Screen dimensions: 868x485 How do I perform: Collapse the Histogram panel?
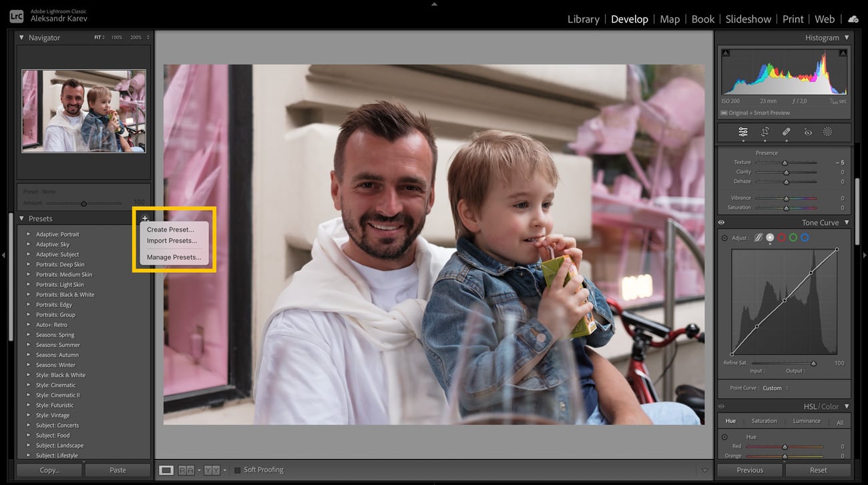pyautogui.click(x=847, y=38)
